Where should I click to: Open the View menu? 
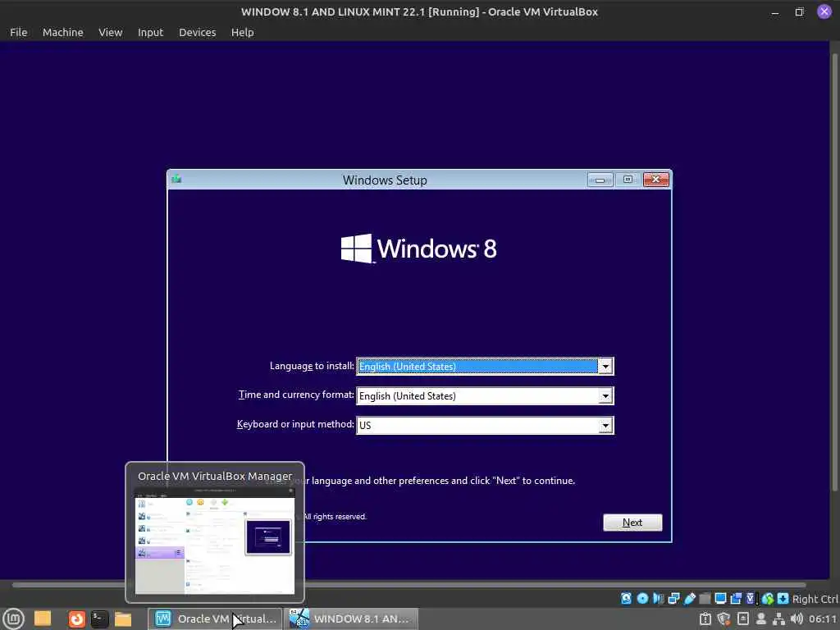[111, 32]
